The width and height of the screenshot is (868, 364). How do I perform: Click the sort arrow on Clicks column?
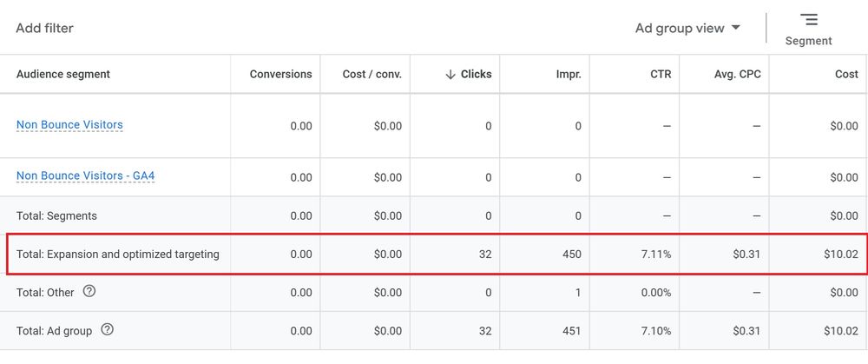[450, 75]
